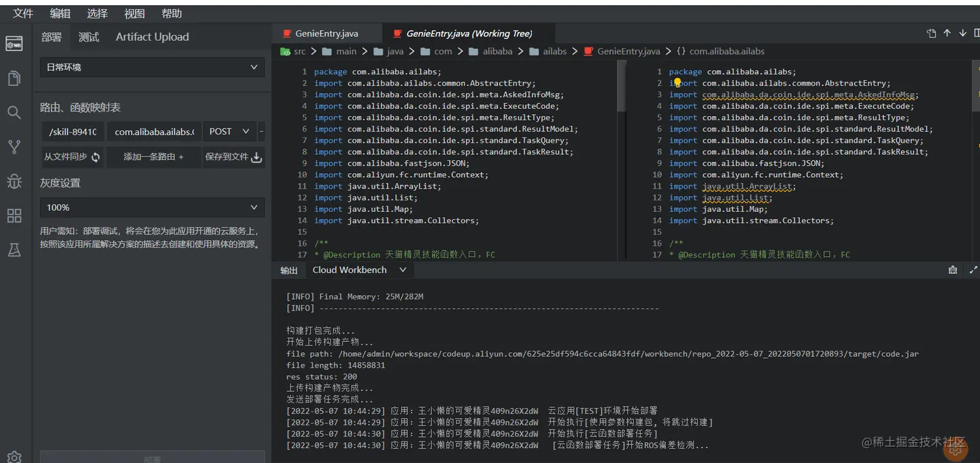Open the Debug bug sidebar icon
The image size is (980, 463).
14,181
